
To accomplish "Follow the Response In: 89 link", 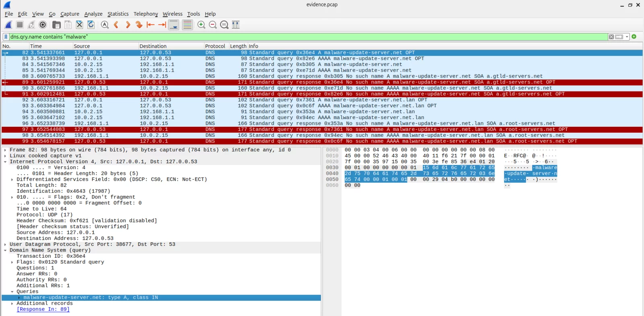I will pos(43,309).
